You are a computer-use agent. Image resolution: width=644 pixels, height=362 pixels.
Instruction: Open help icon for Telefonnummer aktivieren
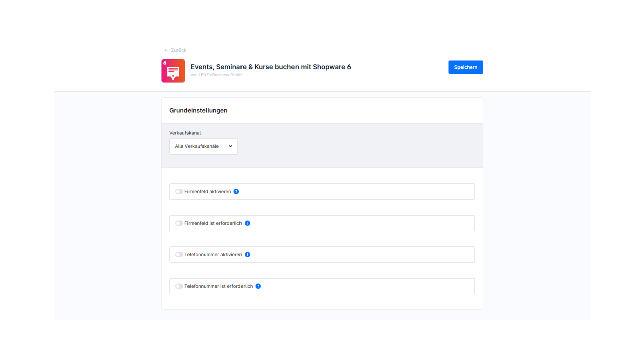[x=247, y=255]
